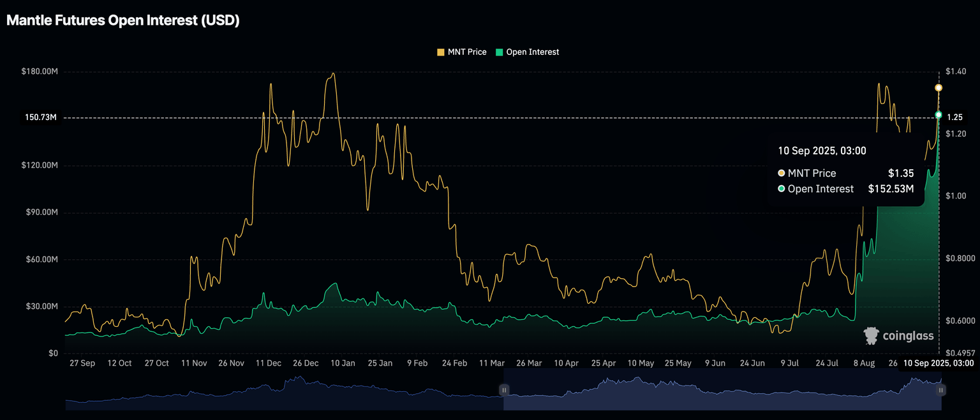
Task: Click the Mantle Futures Open Interest title
Action: [x=122, y=20]
